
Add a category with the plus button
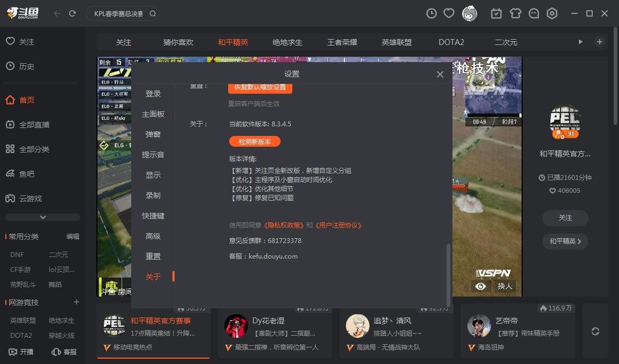599,42
